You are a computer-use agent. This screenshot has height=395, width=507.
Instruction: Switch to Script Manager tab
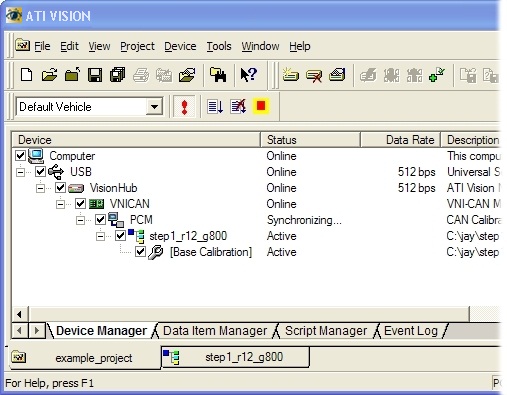pos(326,331)
